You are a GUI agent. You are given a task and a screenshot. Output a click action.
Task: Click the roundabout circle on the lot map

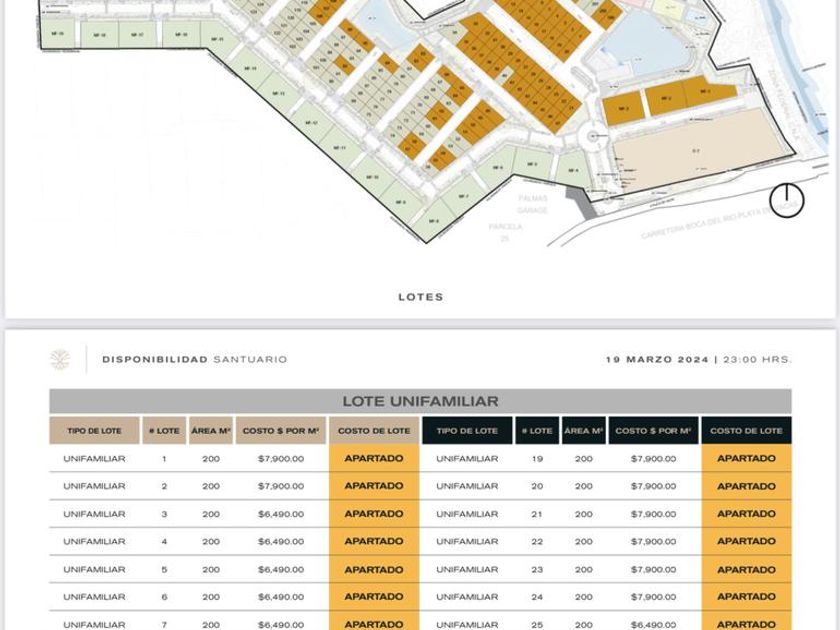click(x=593, y=137)
